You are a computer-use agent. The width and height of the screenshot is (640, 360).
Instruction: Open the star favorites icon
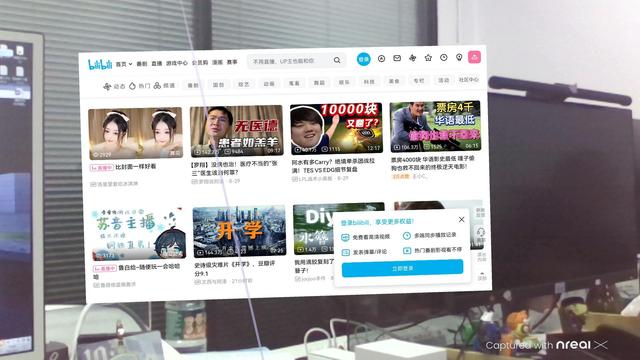coord(428,58)
